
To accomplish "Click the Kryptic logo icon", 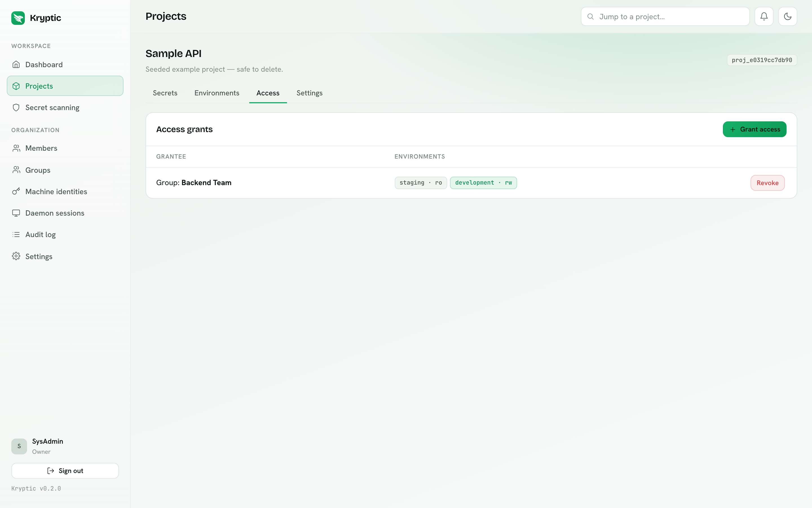I will click(x=18, y=18).
